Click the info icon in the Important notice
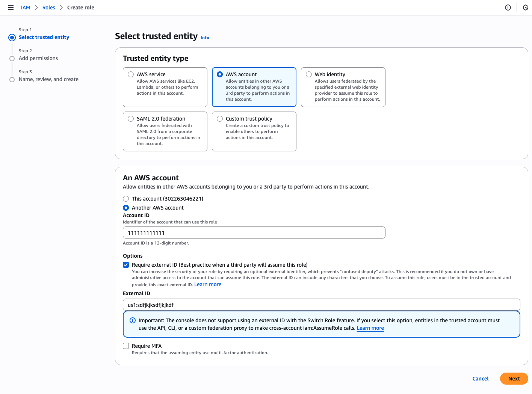The image size is (532, 394). pos(133,320)
